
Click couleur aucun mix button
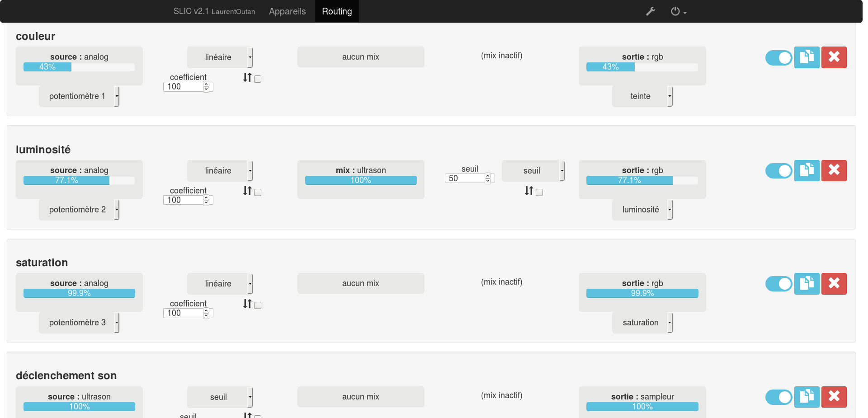click(361, 57)
